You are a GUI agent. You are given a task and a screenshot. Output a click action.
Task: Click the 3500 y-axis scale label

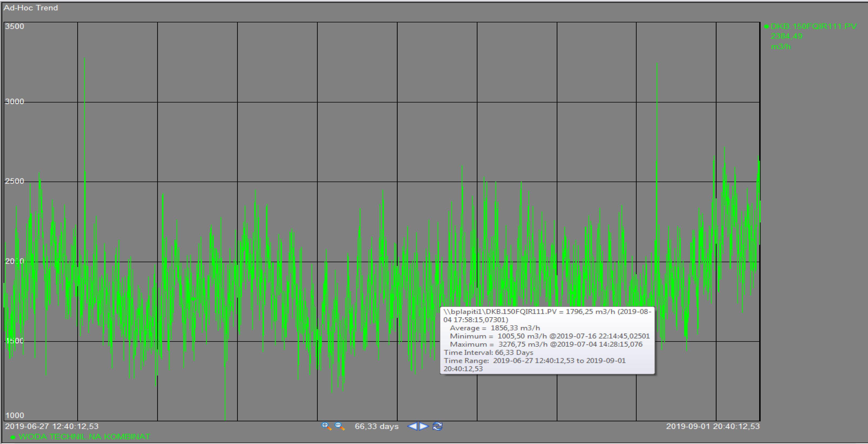(15, 26)
